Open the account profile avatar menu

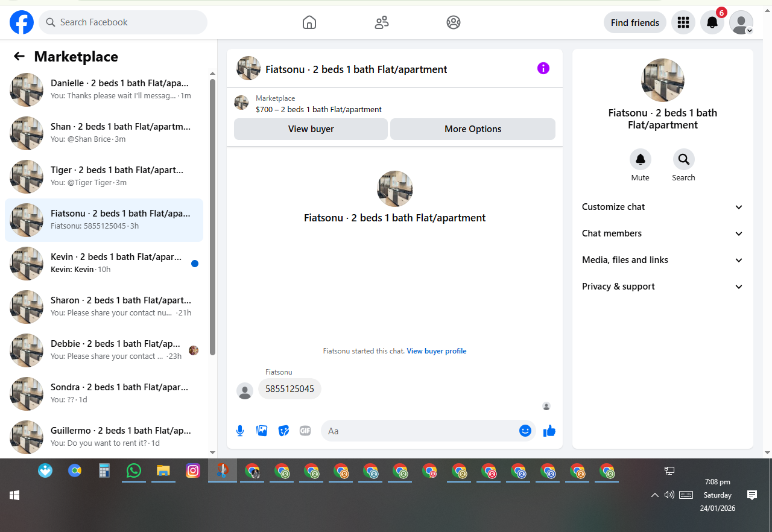point(741,22)
